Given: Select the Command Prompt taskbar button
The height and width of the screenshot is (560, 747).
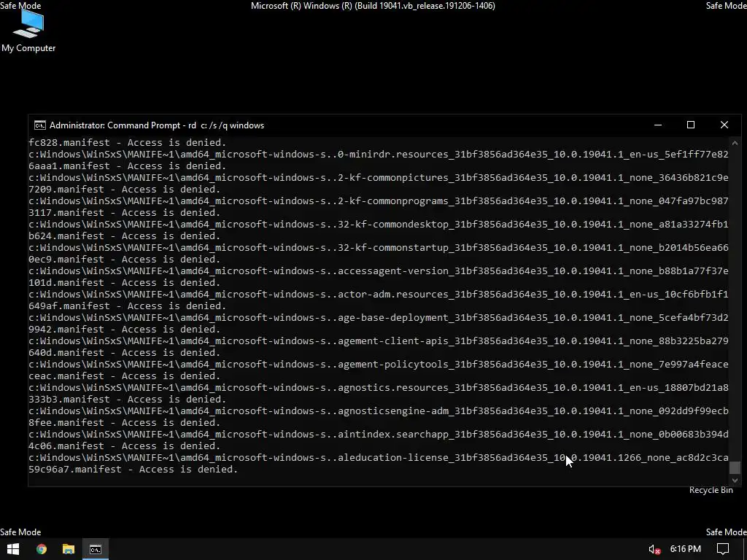Looking at the screenshot, I should 96,549.
